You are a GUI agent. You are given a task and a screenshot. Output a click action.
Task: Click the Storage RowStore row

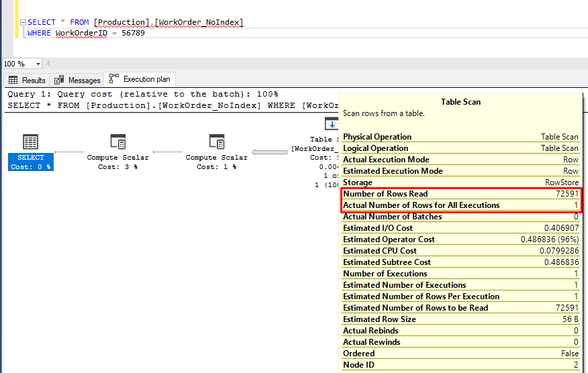click(x=460, y=182)
